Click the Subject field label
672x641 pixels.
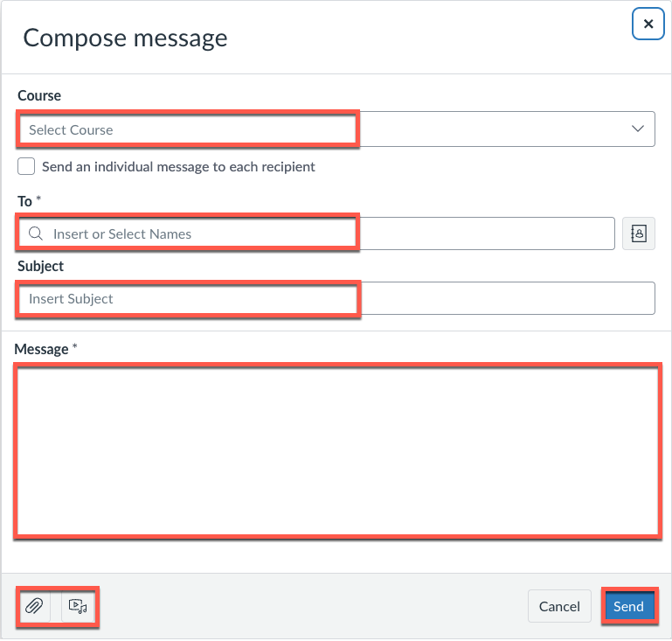[41, 266]
